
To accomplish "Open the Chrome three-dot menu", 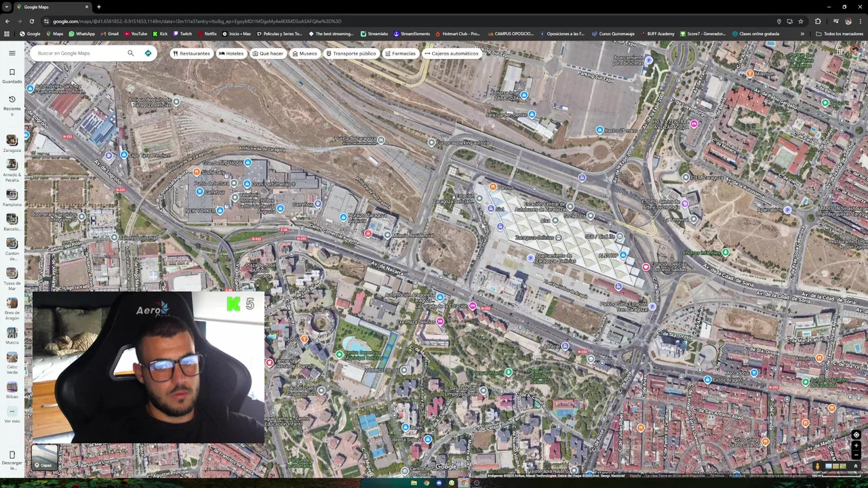I will pyautogui.click(x=860, y=21).
